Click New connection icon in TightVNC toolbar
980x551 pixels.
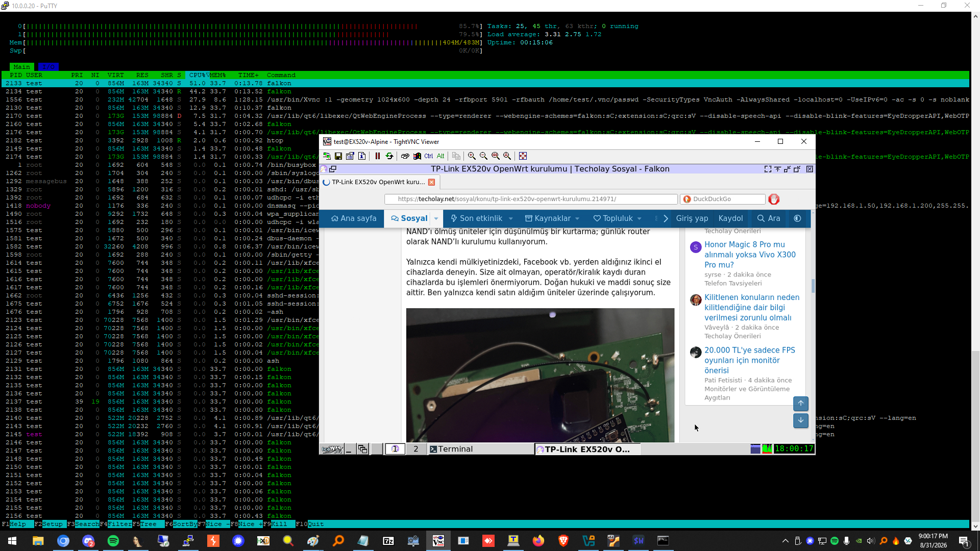click(x=327, y=156)
